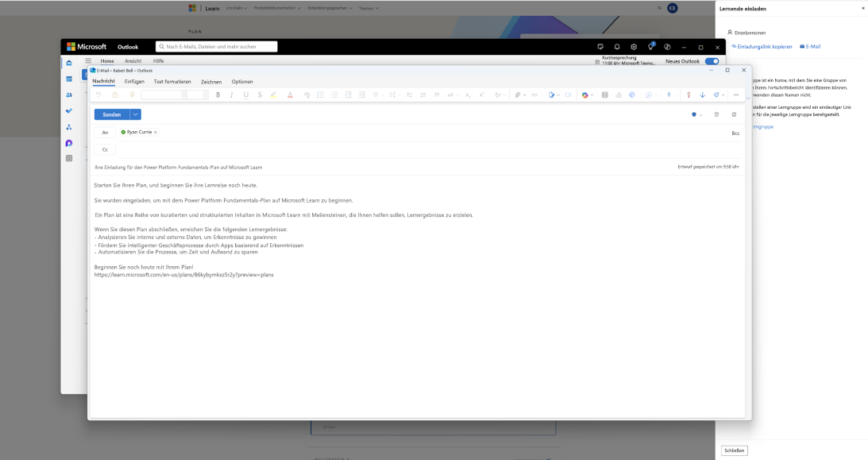Open Outlook settings via the gear icon
Viewport: 868px width, 460px height.
(x=633, y=46)
